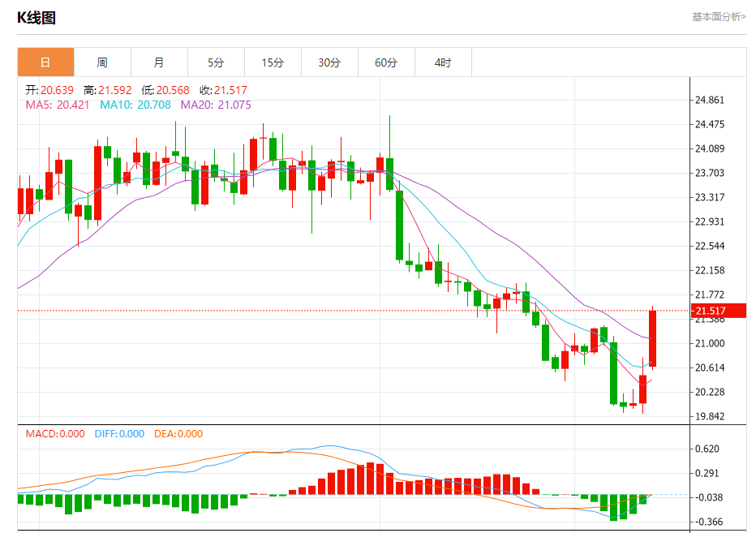756x533 pixels.
Task: Select the 日 daily chart tab
Action: click(x=45, y=62)
